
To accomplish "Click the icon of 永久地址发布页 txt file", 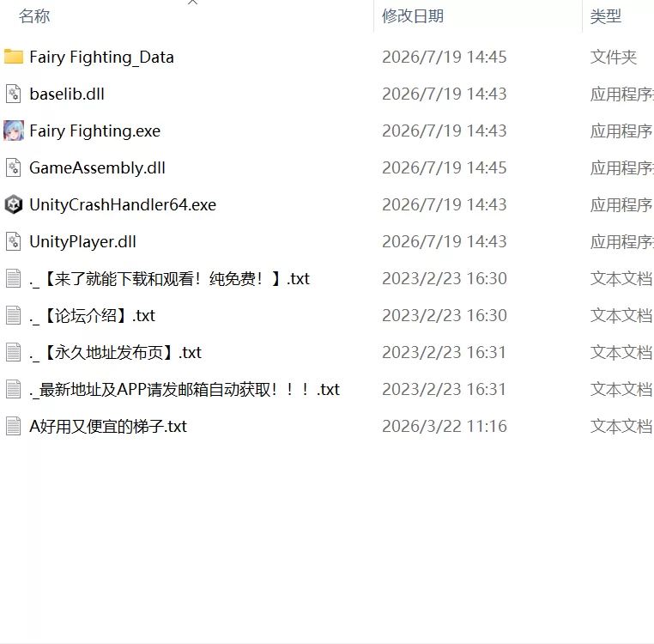I will click(x=14, y=352).
